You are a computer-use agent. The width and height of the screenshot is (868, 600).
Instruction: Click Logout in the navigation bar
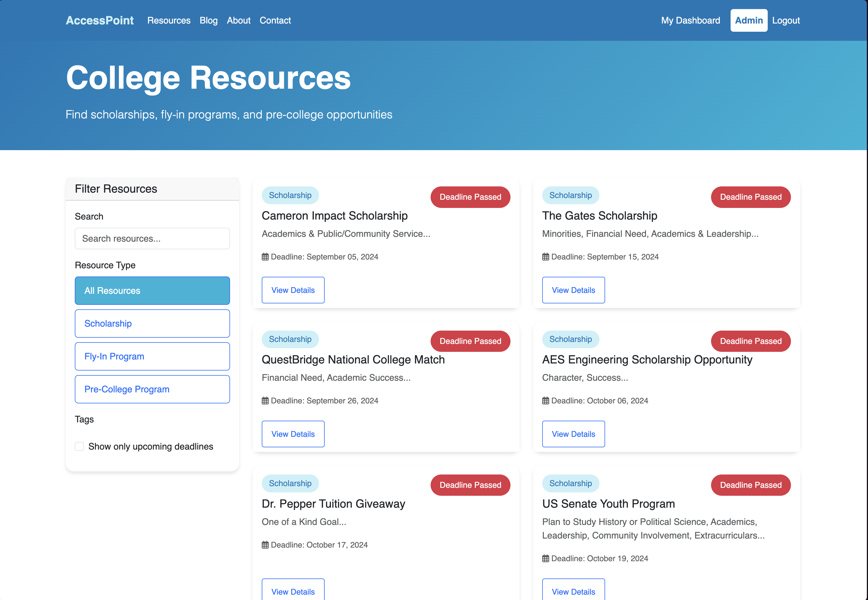786,20
